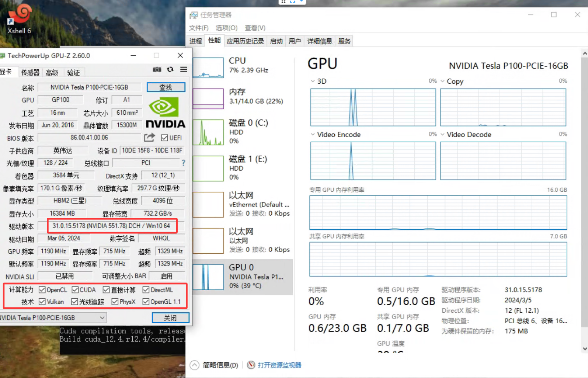Click the resource monitor gauge icon

[x=251, y=365]
